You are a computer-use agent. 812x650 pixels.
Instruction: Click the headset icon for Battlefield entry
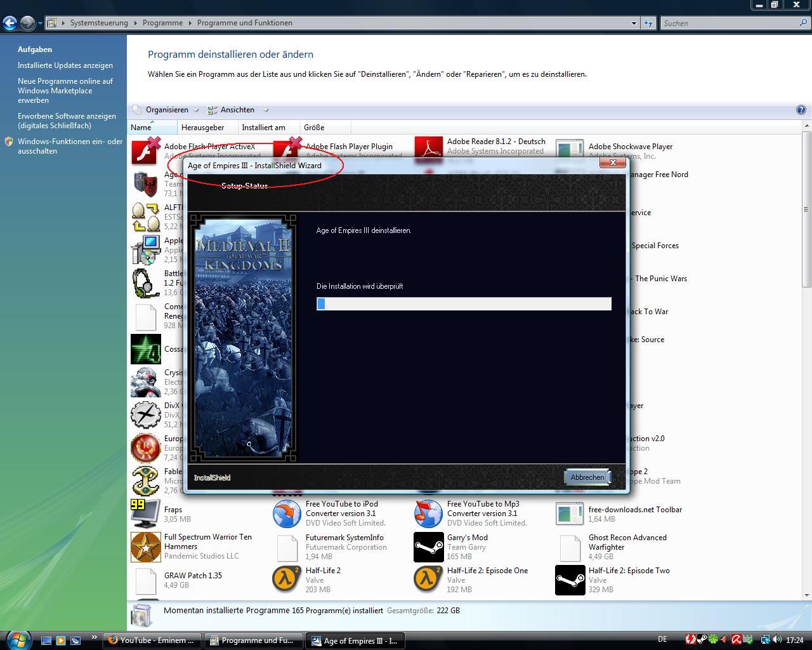(x=145, y=283)
